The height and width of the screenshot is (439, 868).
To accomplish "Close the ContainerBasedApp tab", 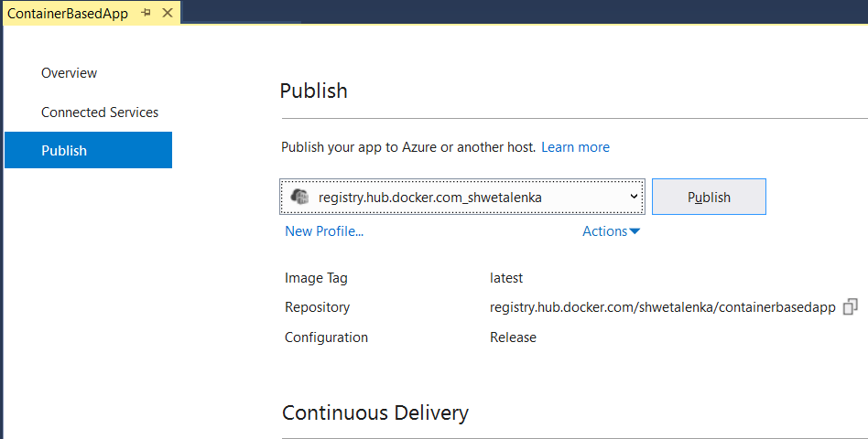I will [168, 13].
